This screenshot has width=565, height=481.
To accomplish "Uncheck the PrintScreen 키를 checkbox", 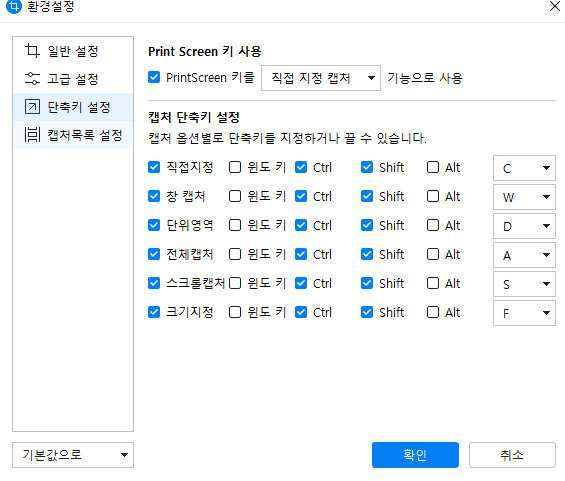I will 154,77.
